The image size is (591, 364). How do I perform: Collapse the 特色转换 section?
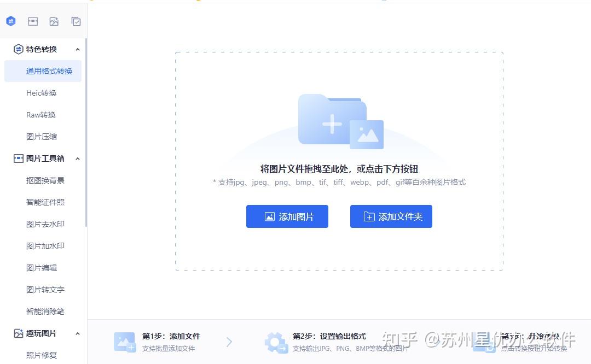point(78,49)
